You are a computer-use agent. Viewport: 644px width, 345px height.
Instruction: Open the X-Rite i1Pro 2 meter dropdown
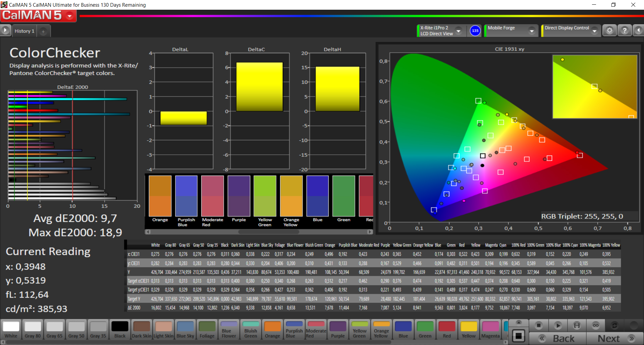(x=459, y=31)
